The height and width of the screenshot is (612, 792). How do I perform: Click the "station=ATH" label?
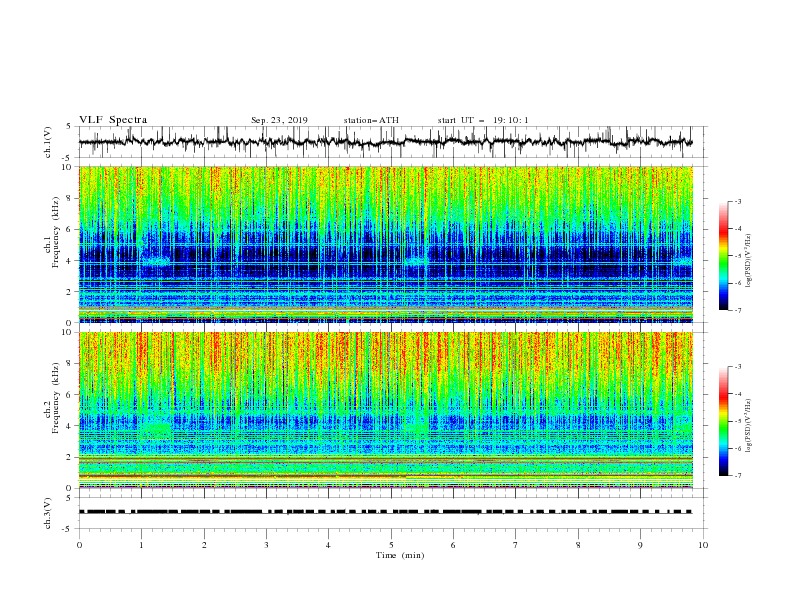(x=371, y=120)
